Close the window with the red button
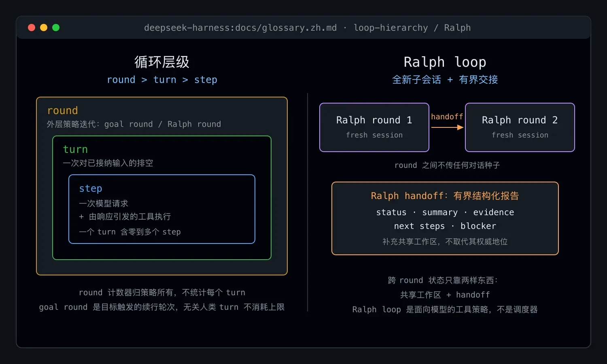Viewport: 607px width, 364px height. pos(32,28)
